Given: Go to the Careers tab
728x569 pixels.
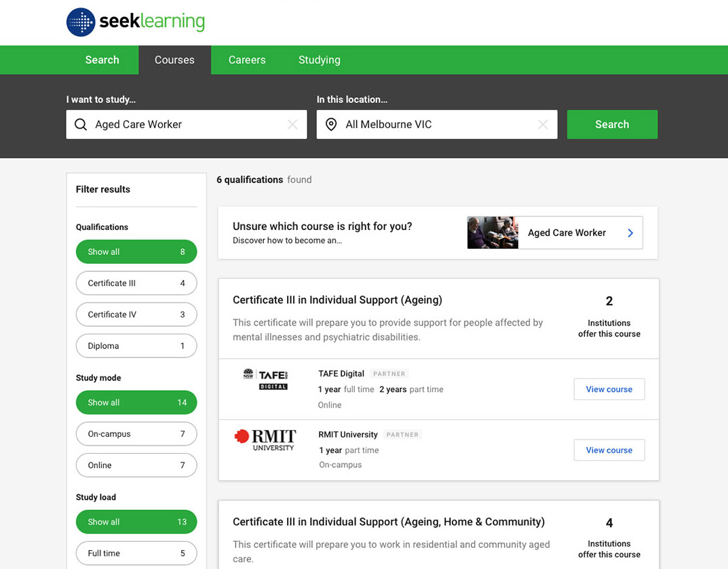Looking at the screenshot, I should pyautogui.click(x=247, y=60).
